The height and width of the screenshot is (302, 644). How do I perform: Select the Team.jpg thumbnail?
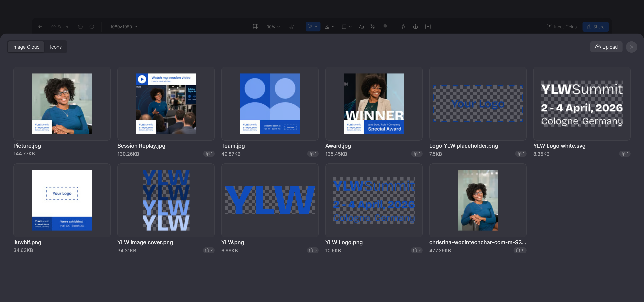click(270, 104)
